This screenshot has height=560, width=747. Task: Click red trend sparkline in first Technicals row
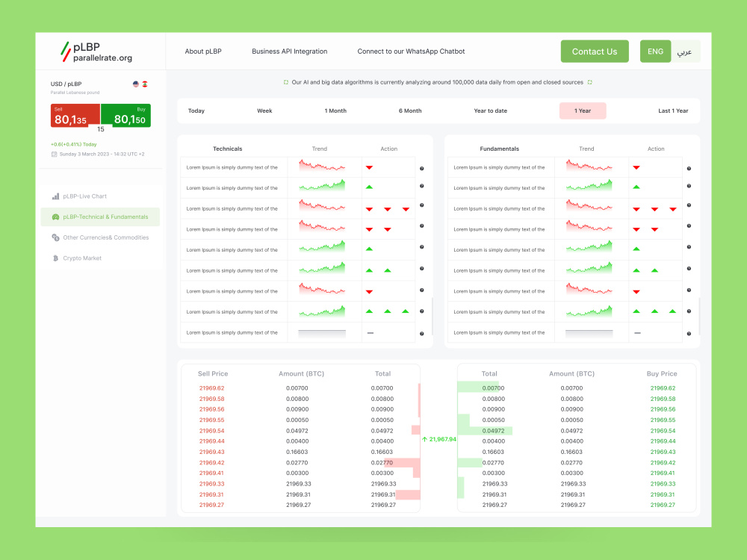(x=322, y=166)
